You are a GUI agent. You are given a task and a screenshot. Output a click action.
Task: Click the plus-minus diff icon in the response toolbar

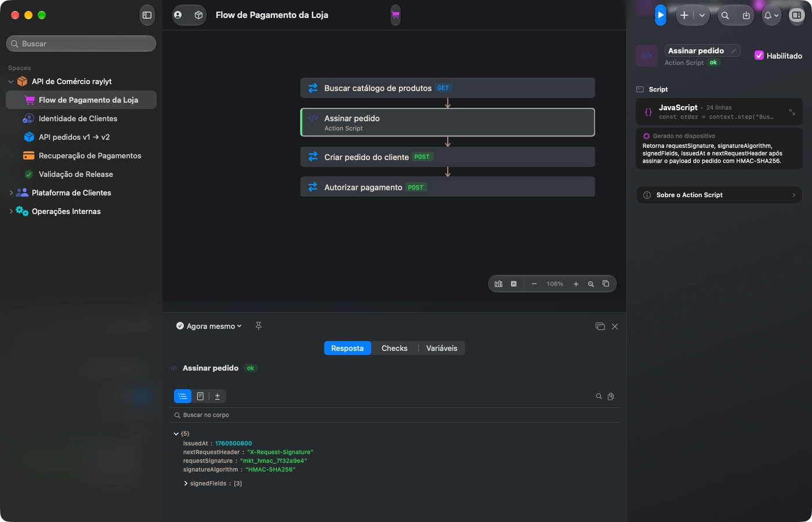tap(217, 396)
